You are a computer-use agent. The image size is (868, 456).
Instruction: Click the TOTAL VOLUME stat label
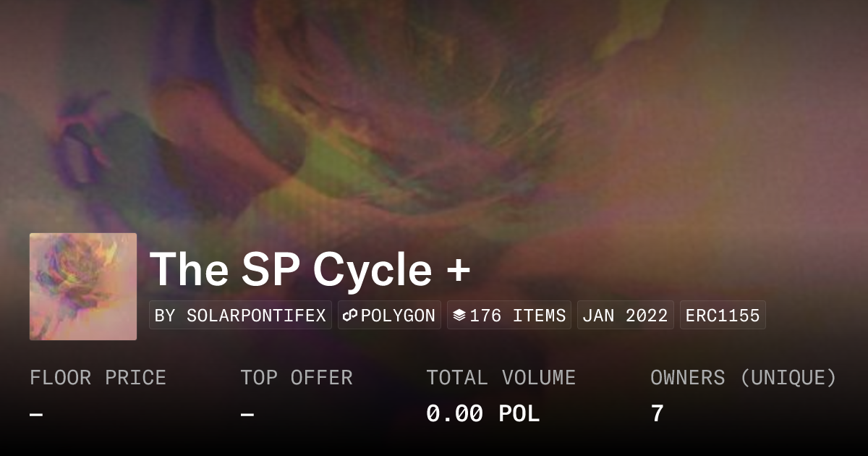pos(501,378)
